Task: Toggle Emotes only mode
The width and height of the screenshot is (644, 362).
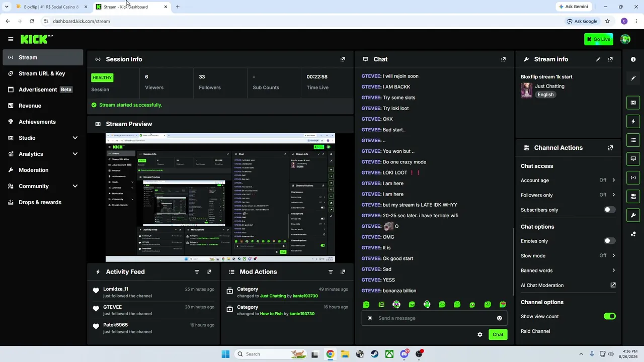Action: tap(609, 241)
